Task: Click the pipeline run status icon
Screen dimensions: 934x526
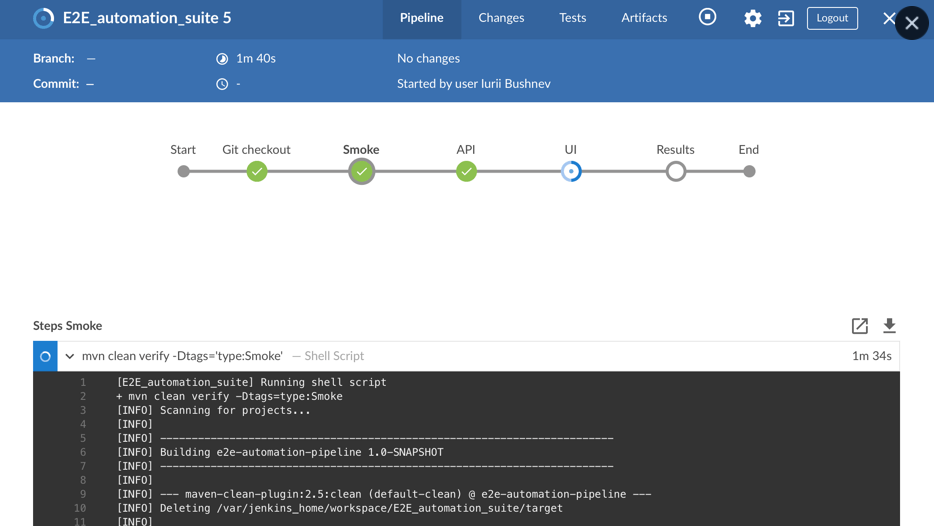Action: [43, 18]
